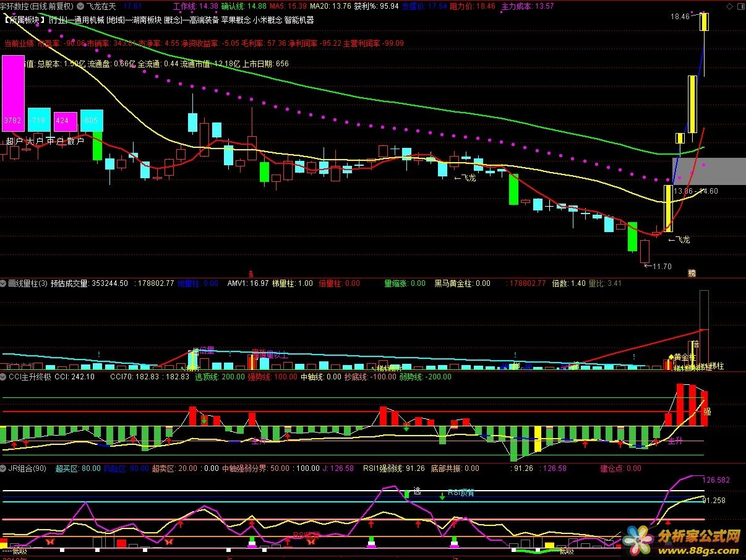Click the RSI1强弱线: 91.26 label

pyautogui.click(x=394, y=468)
